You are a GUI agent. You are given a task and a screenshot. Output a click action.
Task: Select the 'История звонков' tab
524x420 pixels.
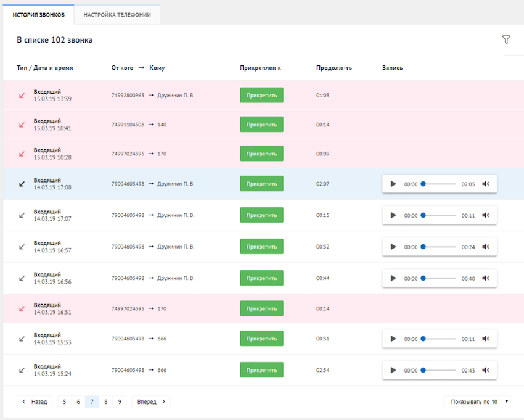(38, 15)
